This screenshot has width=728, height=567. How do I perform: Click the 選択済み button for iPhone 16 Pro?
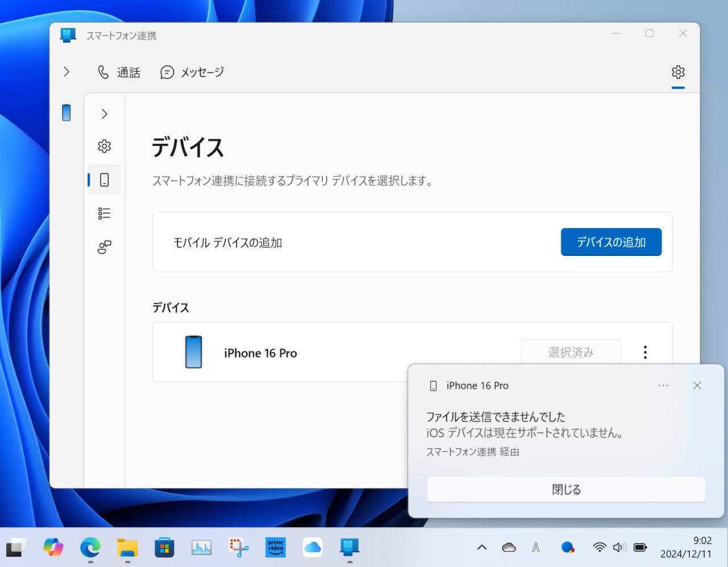[570, 353]
